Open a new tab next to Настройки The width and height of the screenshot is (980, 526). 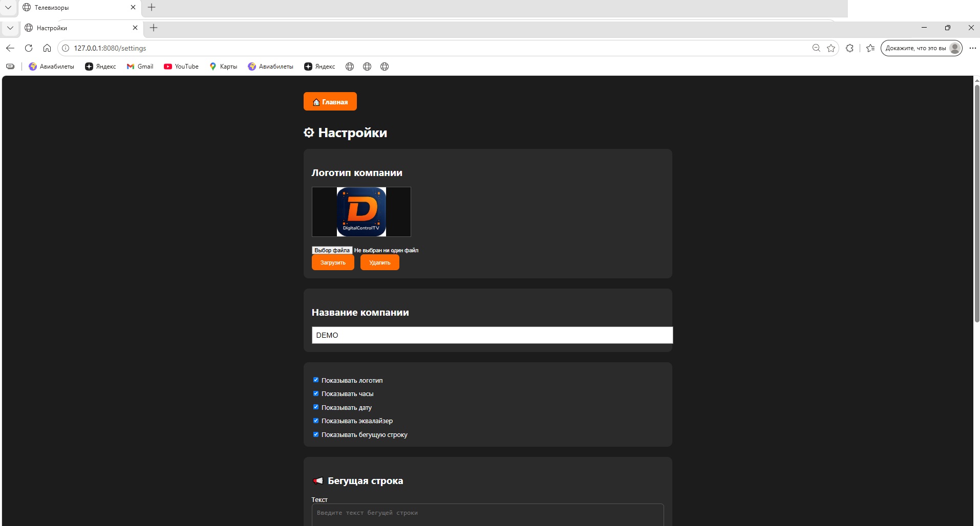[x=154, y=28]
